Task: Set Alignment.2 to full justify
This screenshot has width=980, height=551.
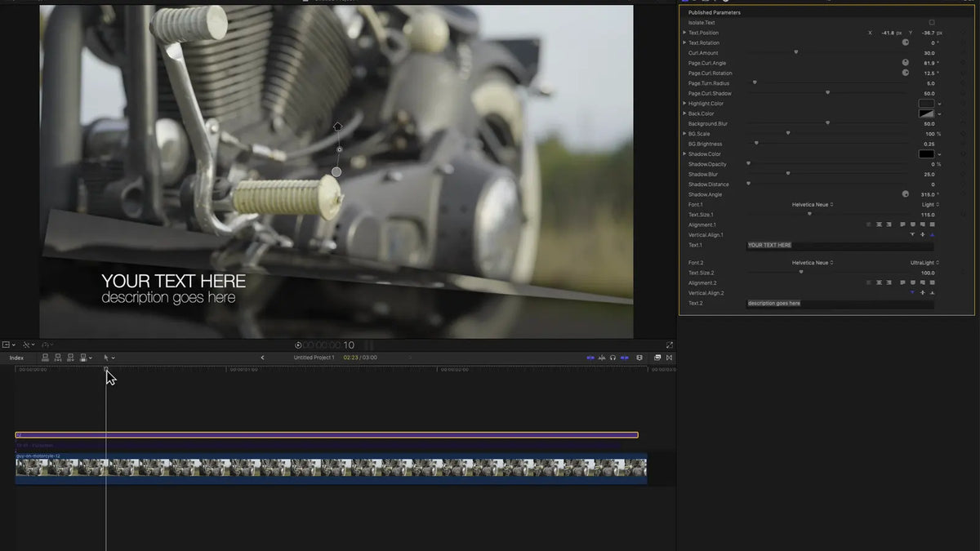Action: (932, 282)
